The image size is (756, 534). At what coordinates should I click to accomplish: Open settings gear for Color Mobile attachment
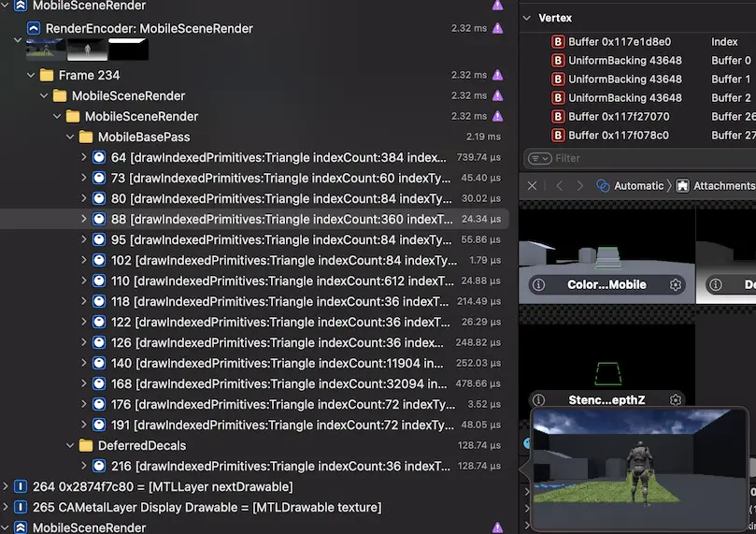pyautogui.click(x=677, y=284)
